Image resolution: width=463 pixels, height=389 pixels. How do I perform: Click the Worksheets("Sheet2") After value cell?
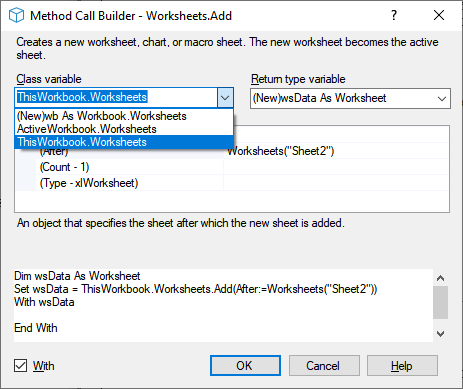(336, 151)
